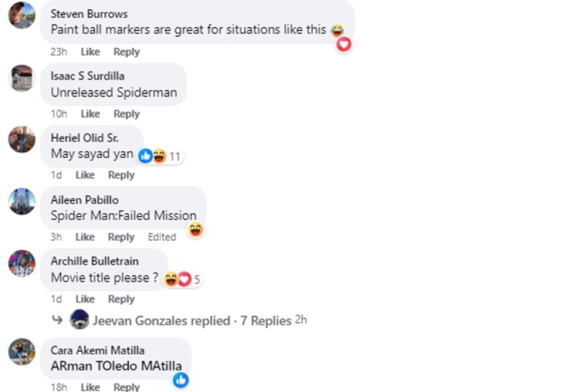Viewport: 579px width, 392px height.
Task: Open Steven Burrows' profile picture
Action: pyautogui.click(x=22, y=15)
